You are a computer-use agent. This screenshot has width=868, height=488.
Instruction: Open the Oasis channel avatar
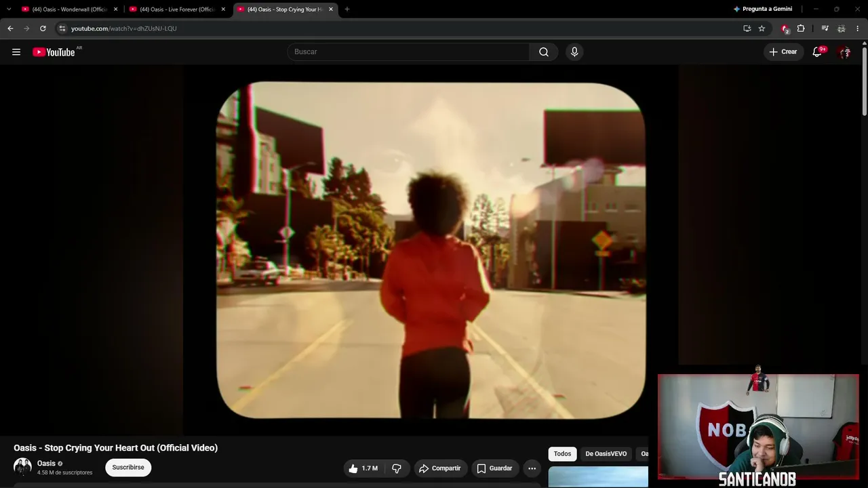coord(22,467)
